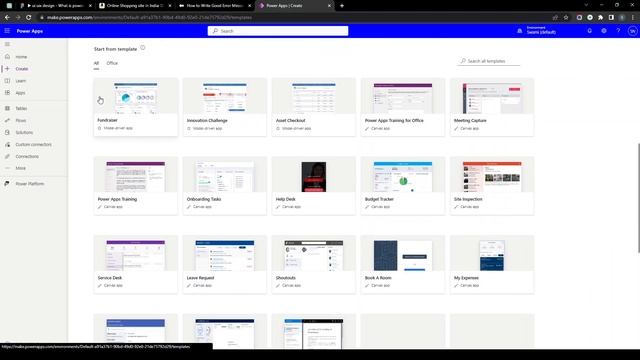Open a new browser tab
The image size is (640, 360).
pos(342,6)
